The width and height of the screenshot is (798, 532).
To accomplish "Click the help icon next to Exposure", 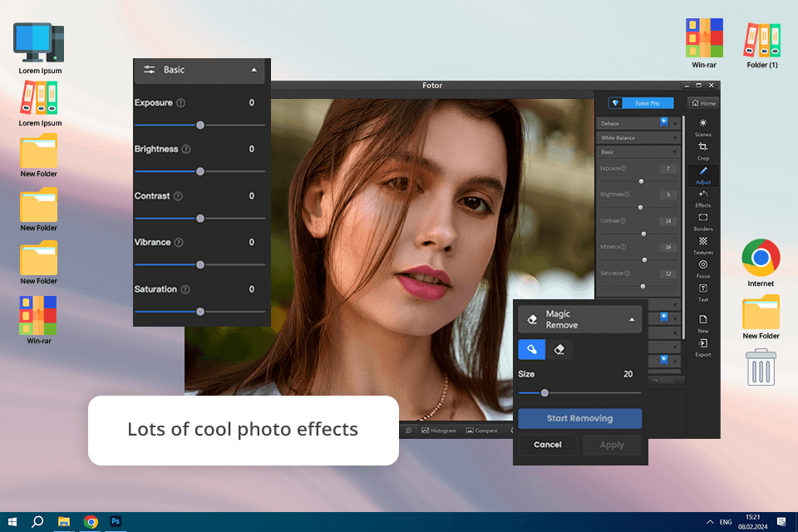I will click(180, 103).
